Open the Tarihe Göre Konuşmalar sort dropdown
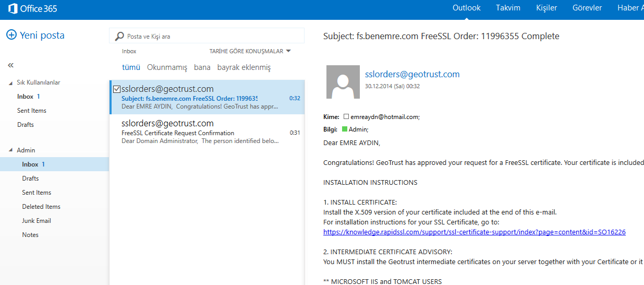644x285 pixels. coord(250,51)
